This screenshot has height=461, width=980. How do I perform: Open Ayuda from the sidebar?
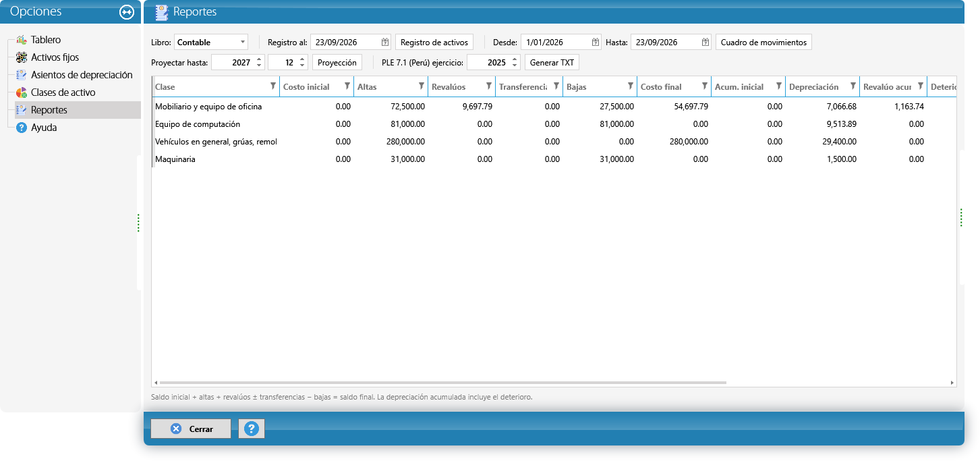point(44,128)
